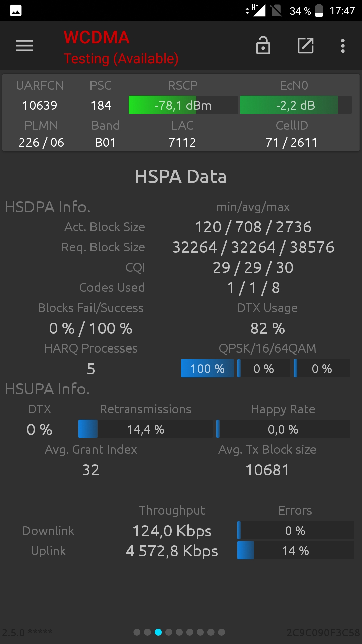This screenshot has height=644, width=362.
Task: Tap the Testing (Available) status text
Action: (121, 59)
